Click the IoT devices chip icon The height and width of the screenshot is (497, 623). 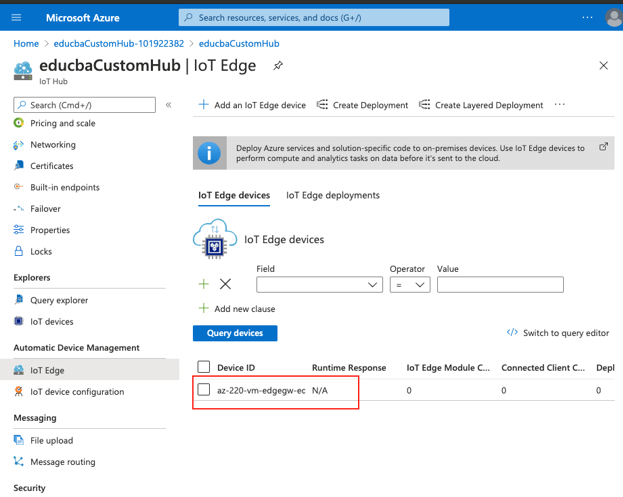18,321
